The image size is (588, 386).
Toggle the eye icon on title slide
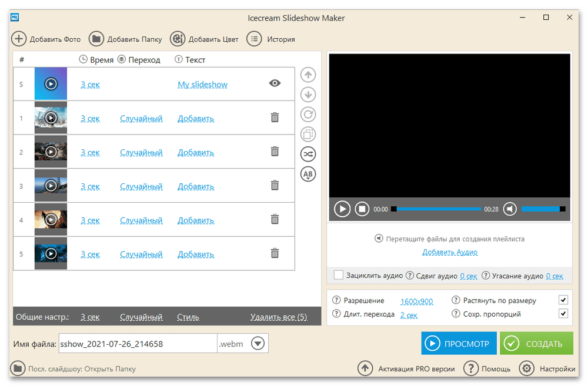click(275, 83)
